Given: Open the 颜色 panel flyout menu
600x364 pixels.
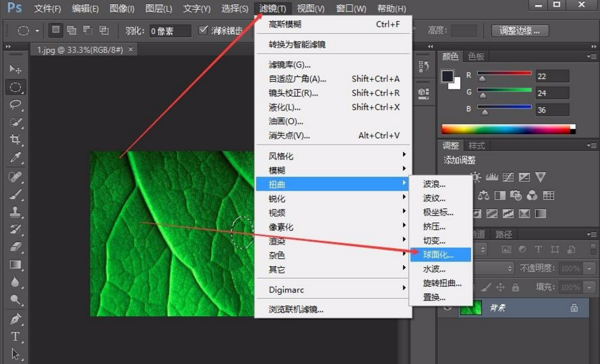Looking at the screenshot, I should click(x=593, y=56).
